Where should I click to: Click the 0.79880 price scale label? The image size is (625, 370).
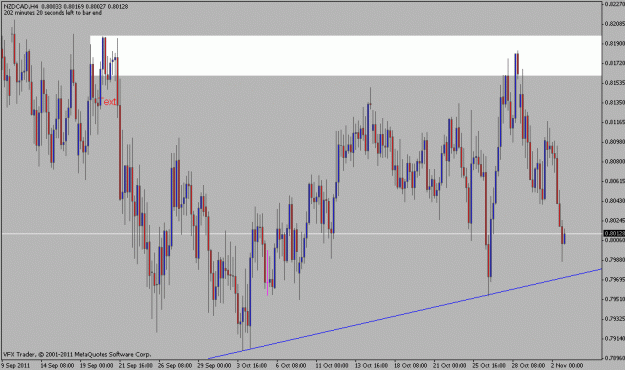coord(615,260)
